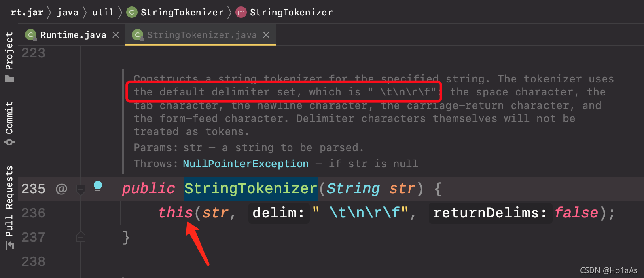Click the class icon on the StringTokenizer.java tab
The image size is (644, 278).
click(x=138, y=35)
